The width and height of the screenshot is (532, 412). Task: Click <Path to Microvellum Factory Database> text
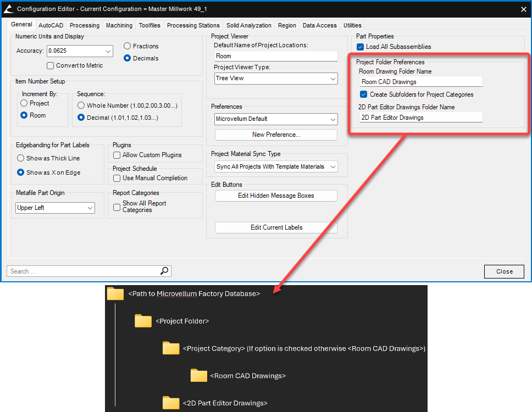[x=194, y=294]
